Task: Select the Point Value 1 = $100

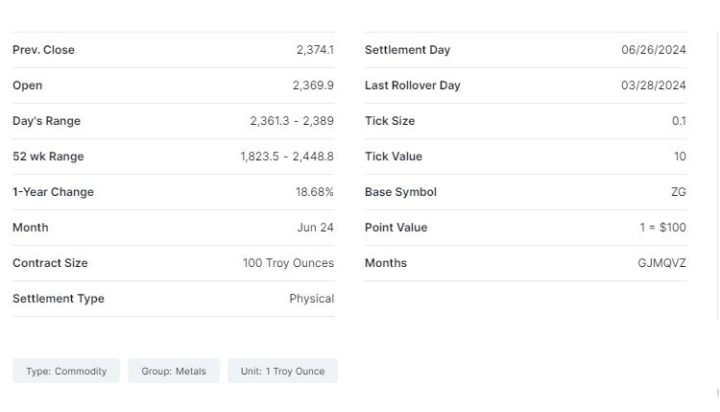Action: coord(663,228)
